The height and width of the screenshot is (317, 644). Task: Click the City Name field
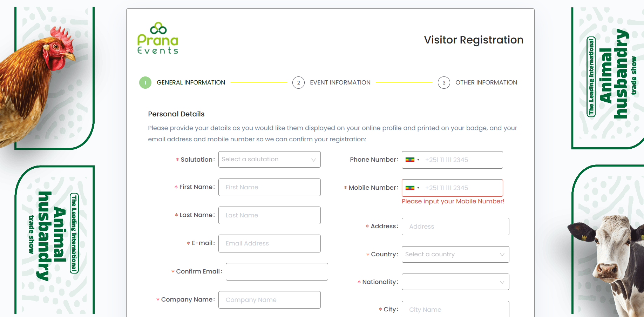click(x=455, y=309)
